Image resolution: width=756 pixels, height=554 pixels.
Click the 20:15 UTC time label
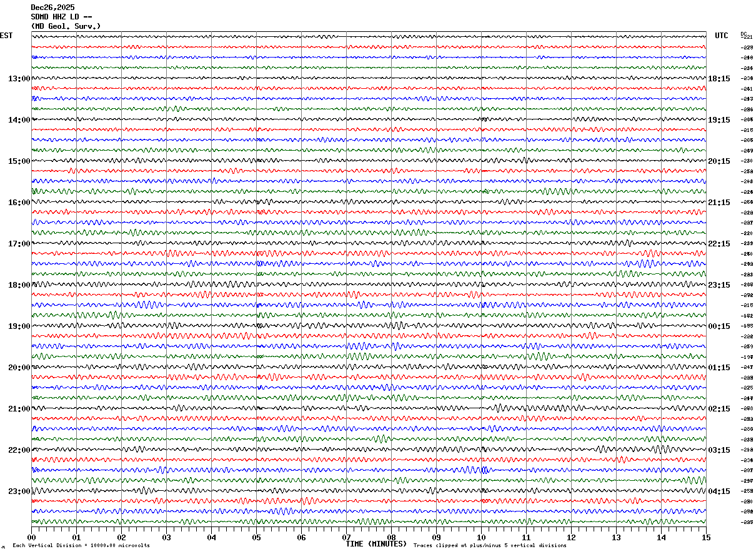tap(719, 161)
